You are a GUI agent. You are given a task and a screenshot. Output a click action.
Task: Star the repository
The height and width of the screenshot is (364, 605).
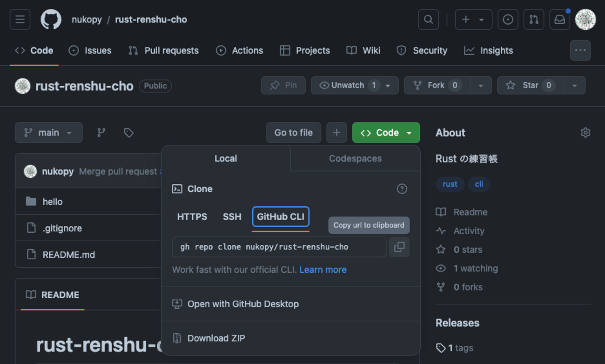[530, 85]
